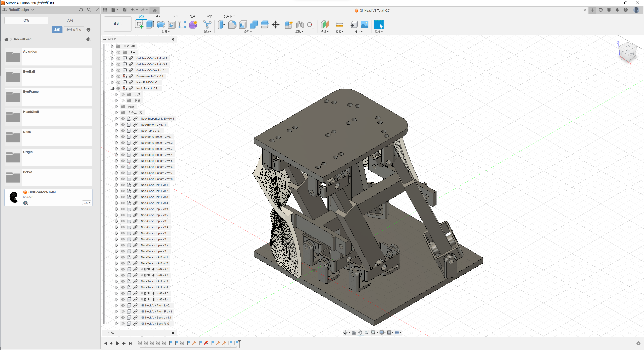This screenshot has height=350, width=644.
Task: Select the Combine tool
Action: 254,24
